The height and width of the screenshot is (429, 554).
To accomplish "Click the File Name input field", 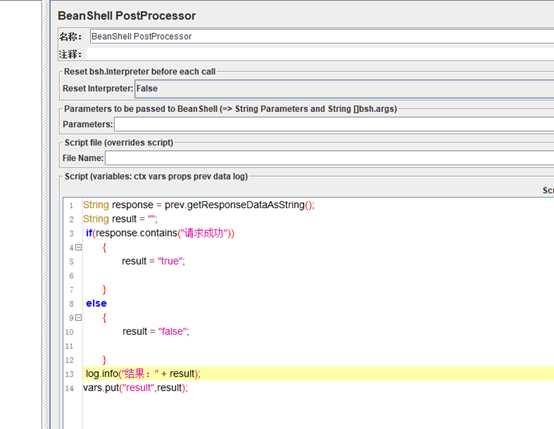I will click(330, 158).
